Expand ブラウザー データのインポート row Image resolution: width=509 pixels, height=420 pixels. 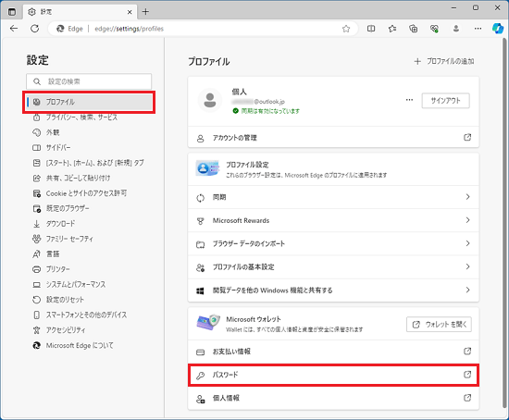pyautogui.click(x=333, y=243)
